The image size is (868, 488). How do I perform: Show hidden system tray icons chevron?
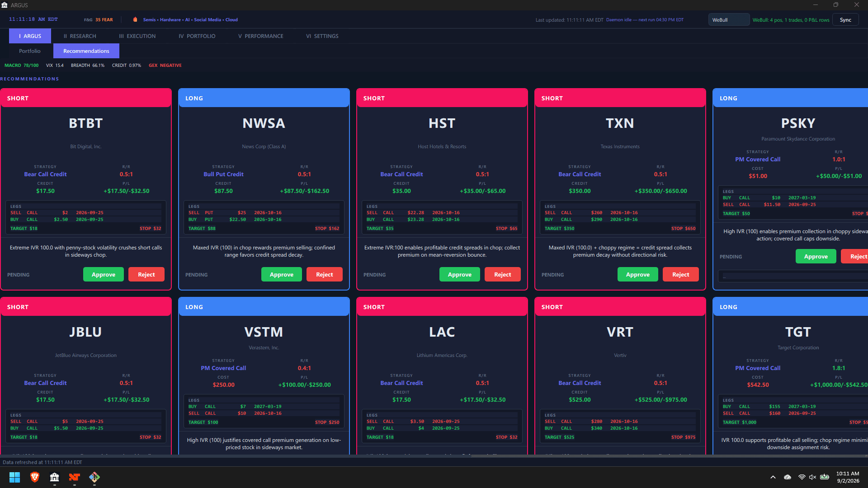pyautogui.click(x=773, y=477)
